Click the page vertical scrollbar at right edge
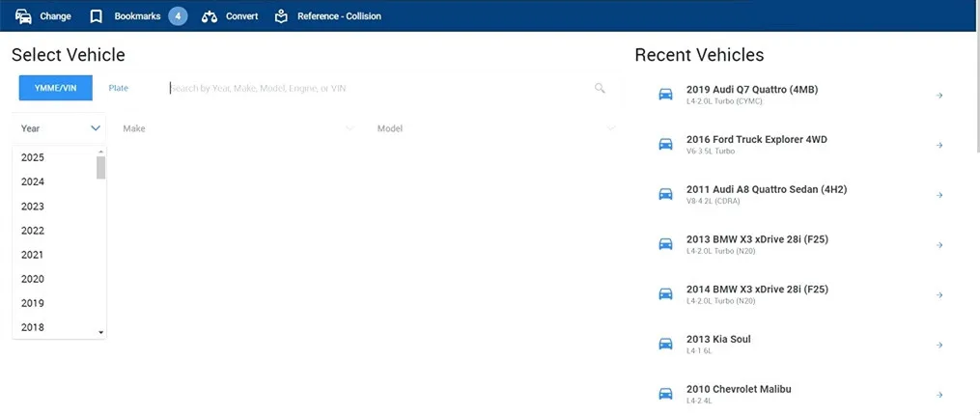The width and height of the screenshot is (980, 416). tap(977, 94)
